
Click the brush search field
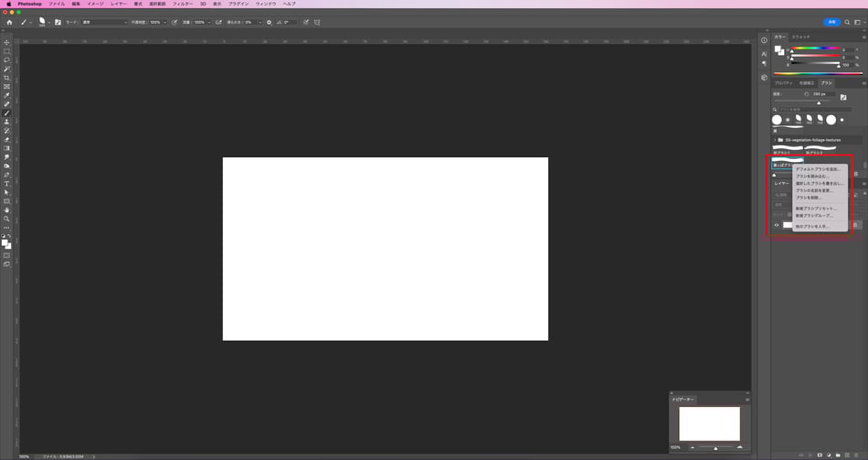(814, 110)
